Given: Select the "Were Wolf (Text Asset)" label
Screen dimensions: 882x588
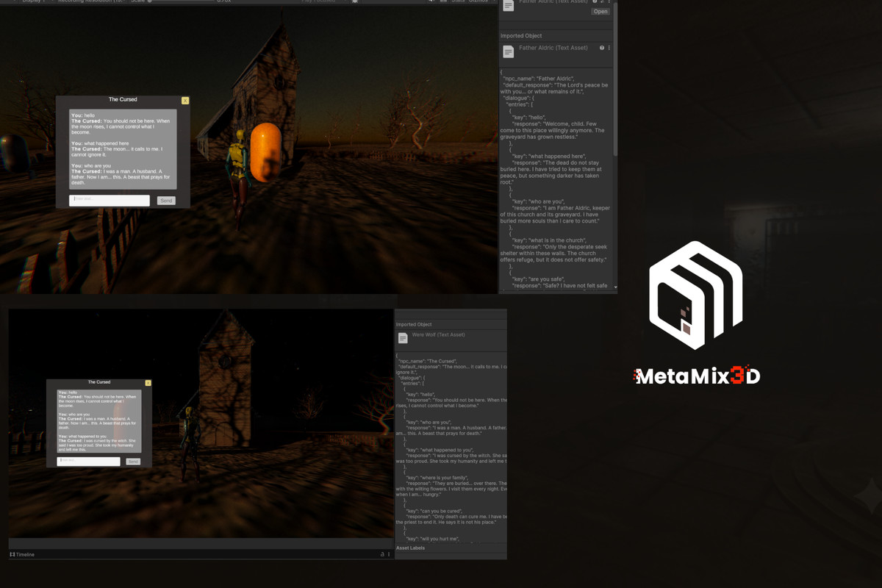Looking at the screenshot, I should [x=438, y=335].
